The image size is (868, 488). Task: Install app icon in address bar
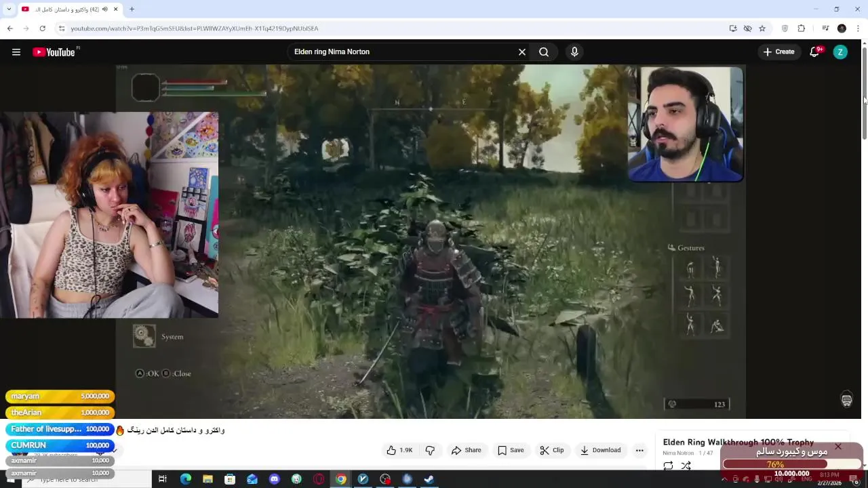pos(733,28)
